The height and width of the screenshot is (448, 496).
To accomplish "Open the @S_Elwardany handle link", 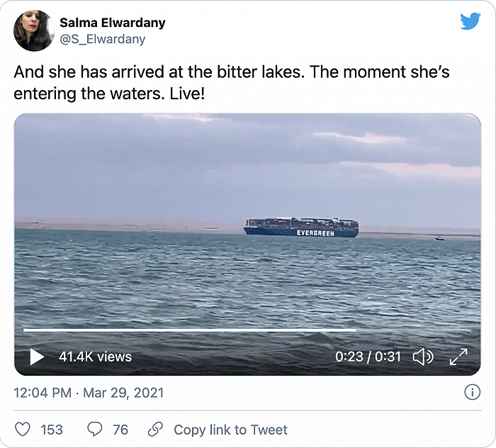I will pos(102,39).
